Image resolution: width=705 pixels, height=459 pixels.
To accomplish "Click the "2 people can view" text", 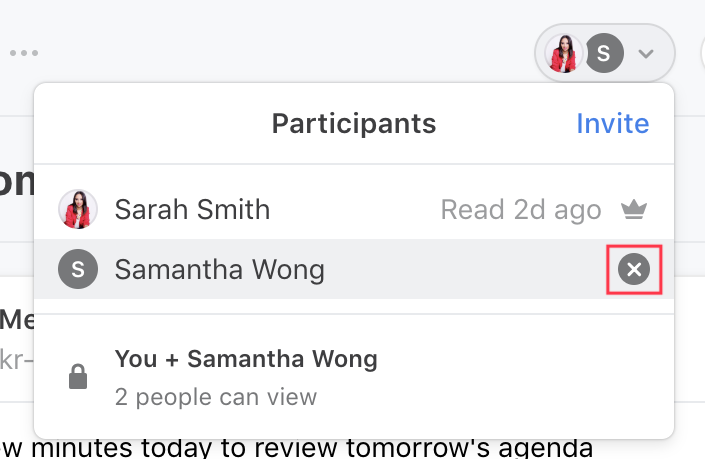I will coord(216,397).
